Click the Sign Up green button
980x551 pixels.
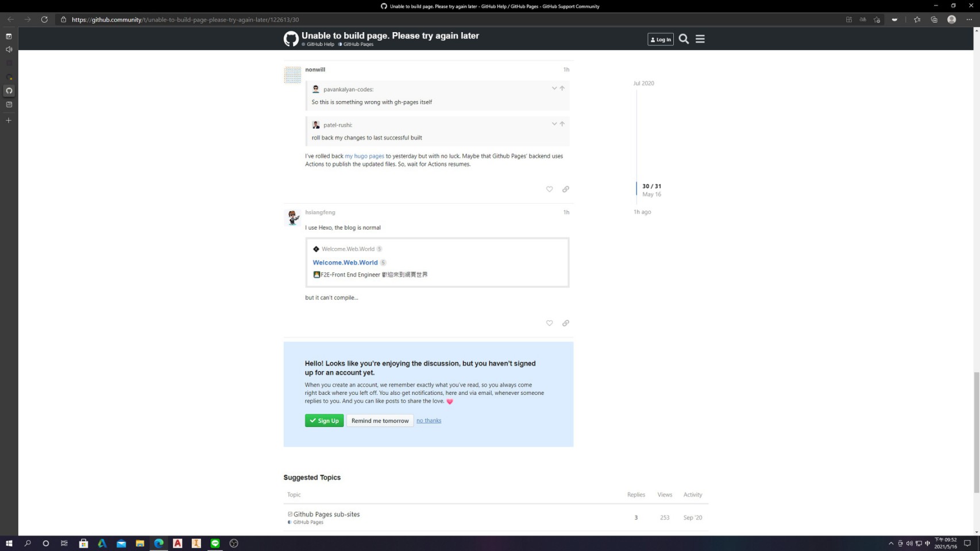324,421
